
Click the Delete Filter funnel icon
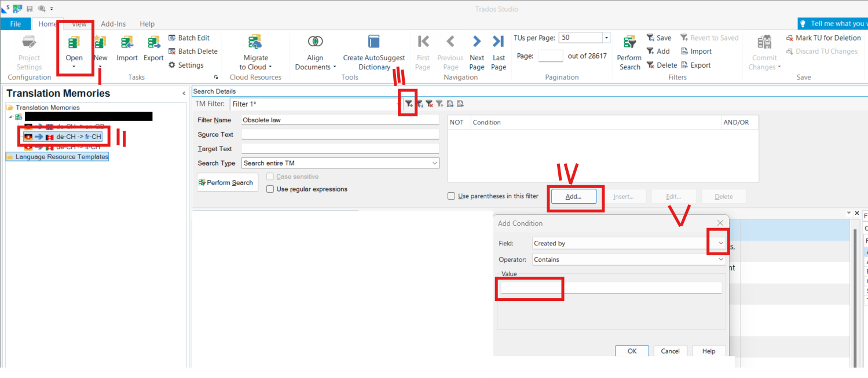(x=429, y=103)
